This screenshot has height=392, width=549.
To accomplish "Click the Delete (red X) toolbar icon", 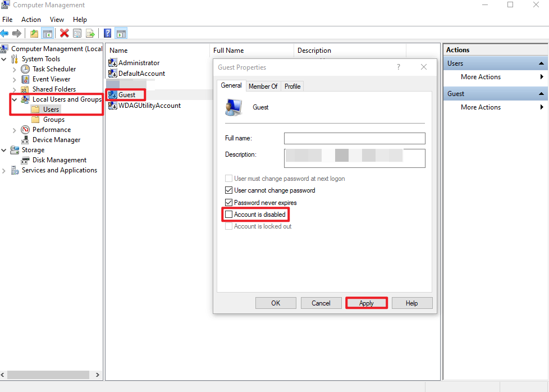I will click(63, 33).
